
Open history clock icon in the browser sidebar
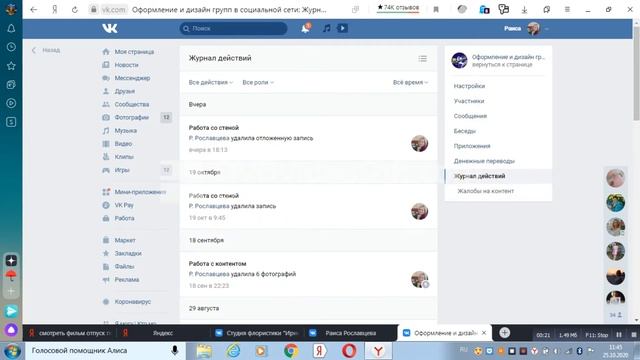[x=11, y=47]
